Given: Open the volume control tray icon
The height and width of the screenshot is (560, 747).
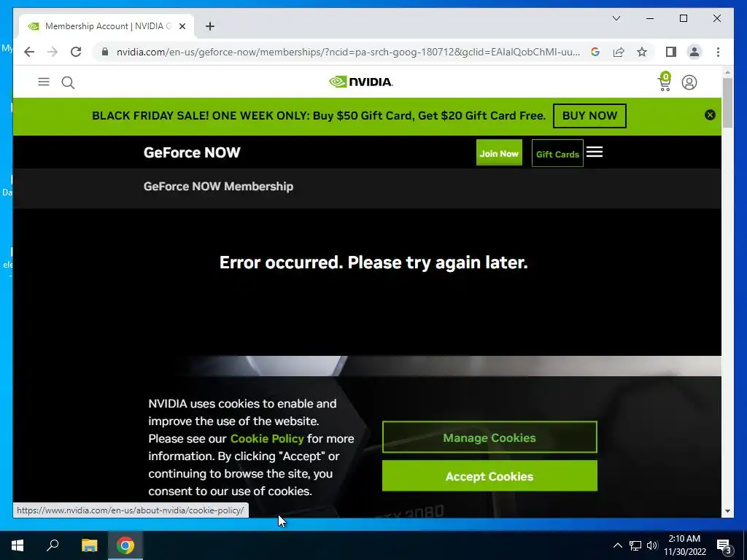Looking at the screenshot, I should pyautogui.click(x=652, y=545).
